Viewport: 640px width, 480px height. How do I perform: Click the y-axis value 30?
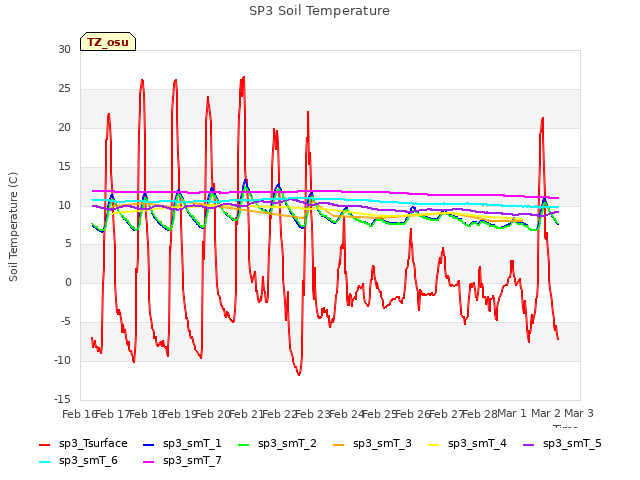[64, 49]
